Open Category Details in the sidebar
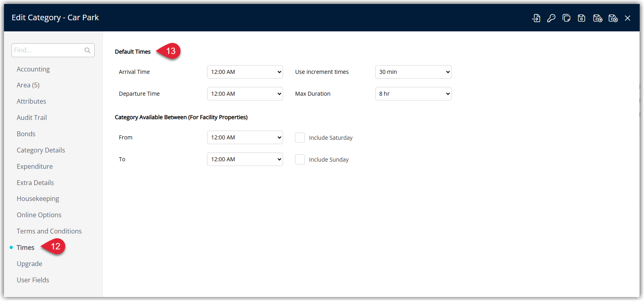The image size is (644, 301). 41,150
